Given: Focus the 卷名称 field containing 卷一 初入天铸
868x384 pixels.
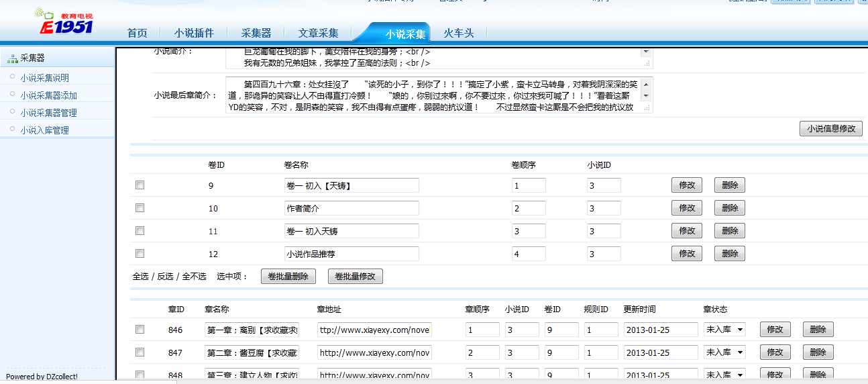Looking at the screenshot, I should (351, 231).
